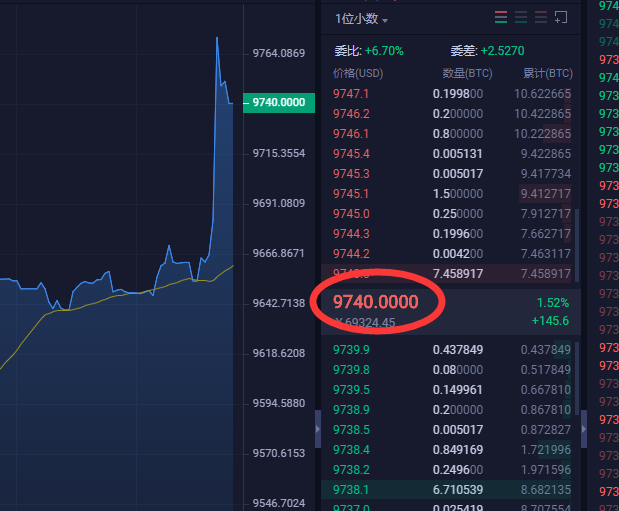Viewport: 619px width, 511px height.
Task: Click the 数量(BTC) column header
Action: coord(462,73)
